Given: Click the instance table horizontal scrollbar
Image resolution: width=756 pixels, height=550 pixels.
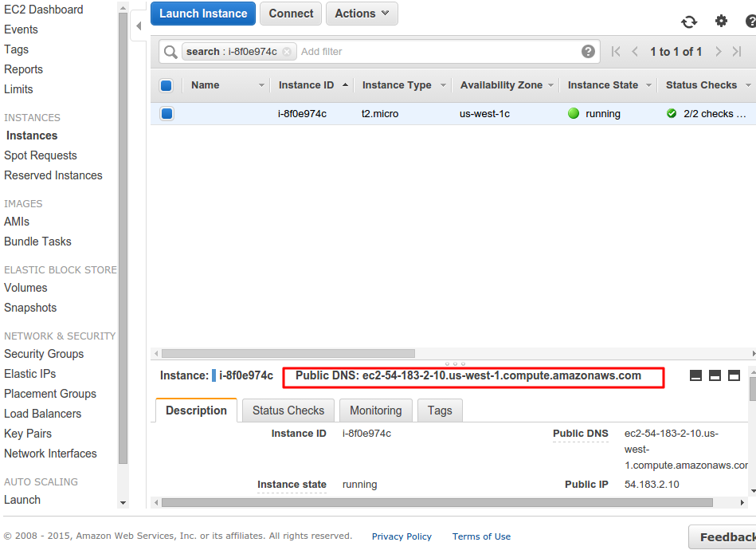Looking at the screenshot, I should coord(288,354).
